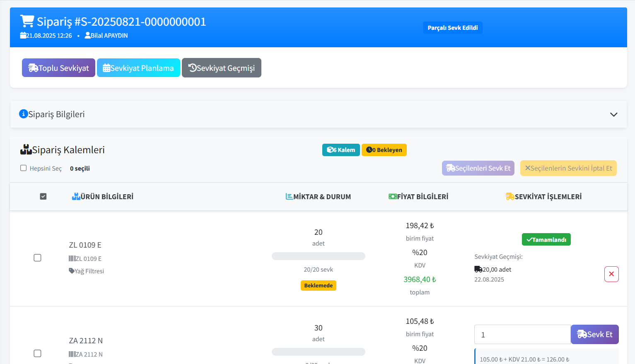Click the info icon beside Sipariş Bilgileri
Viewport: 635px width, 364px height.
pyautogui.click(x=24, y=114)
